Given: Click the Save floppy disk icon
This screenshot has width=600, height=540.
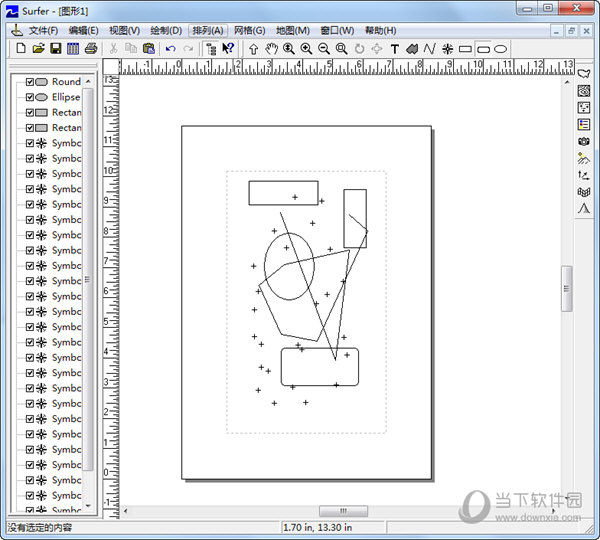Looking at the screenshot, I should click(55, 48).
